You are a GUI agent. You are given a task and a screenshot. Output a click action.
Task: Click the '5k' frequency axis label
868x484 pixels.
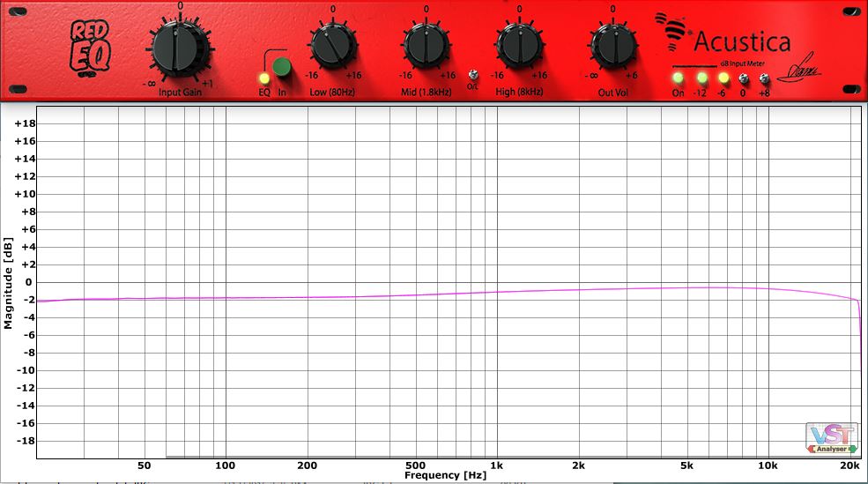(686, 465)
